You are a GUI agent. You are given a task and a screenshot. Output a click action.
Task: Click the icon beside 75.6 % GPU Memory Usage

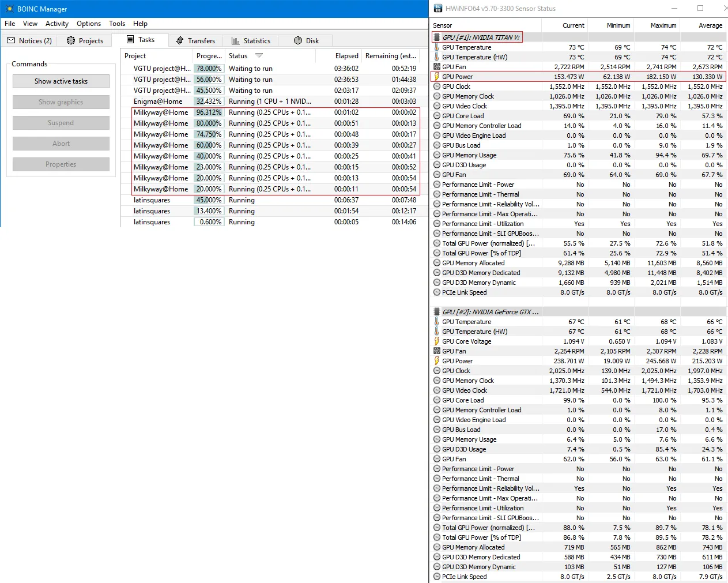[x=437, y=155]
